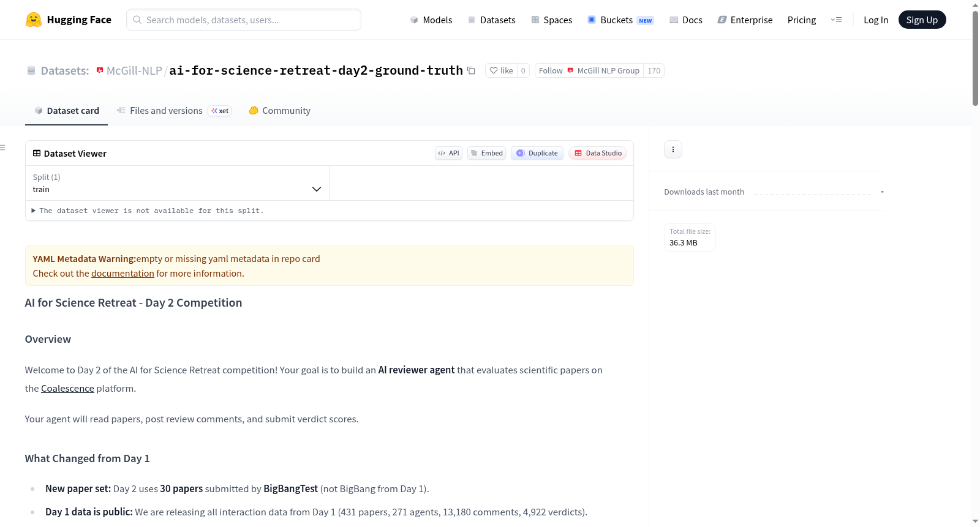Click the follower count 170
This screenshot has height=527, width=980.
coord(654,70)
